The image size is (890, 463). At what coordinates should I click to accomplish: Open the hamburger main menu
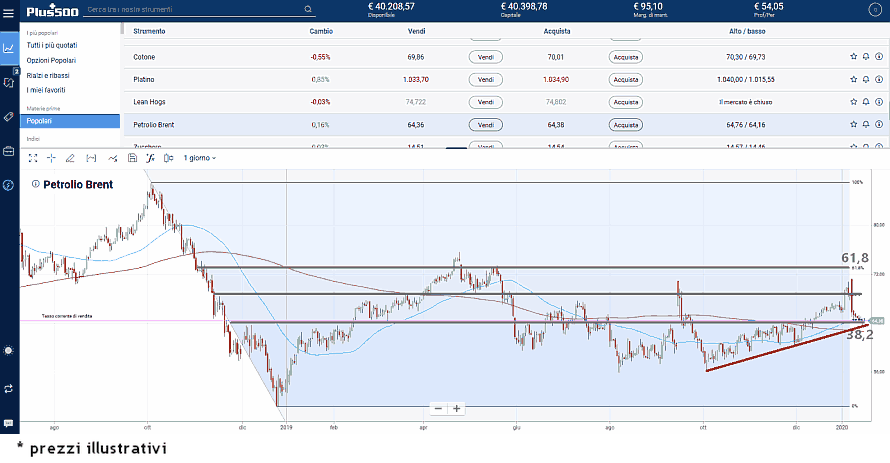tap(9, 11)
